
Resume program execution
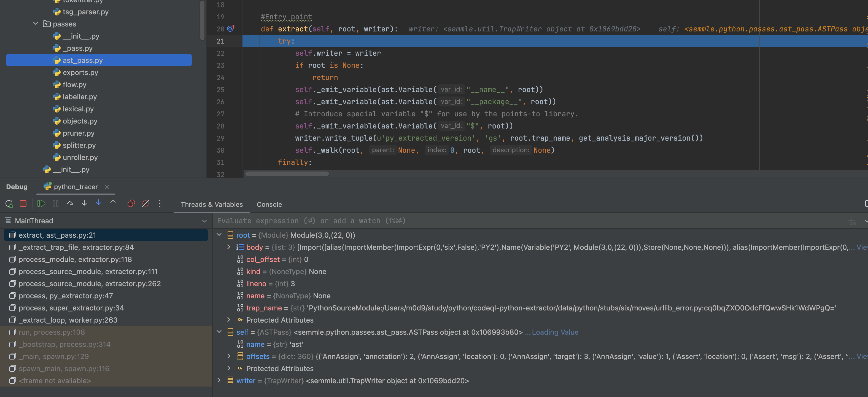[x=41, y=203]
